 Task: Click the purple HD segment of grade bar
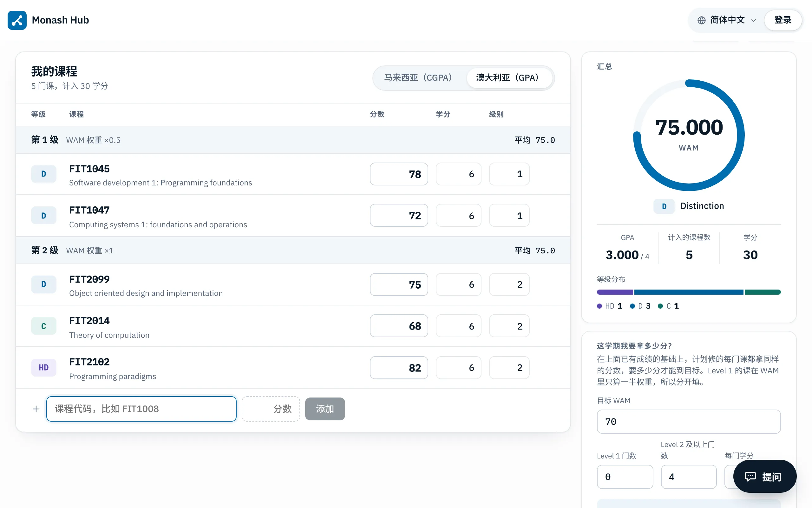click(615, 292)
